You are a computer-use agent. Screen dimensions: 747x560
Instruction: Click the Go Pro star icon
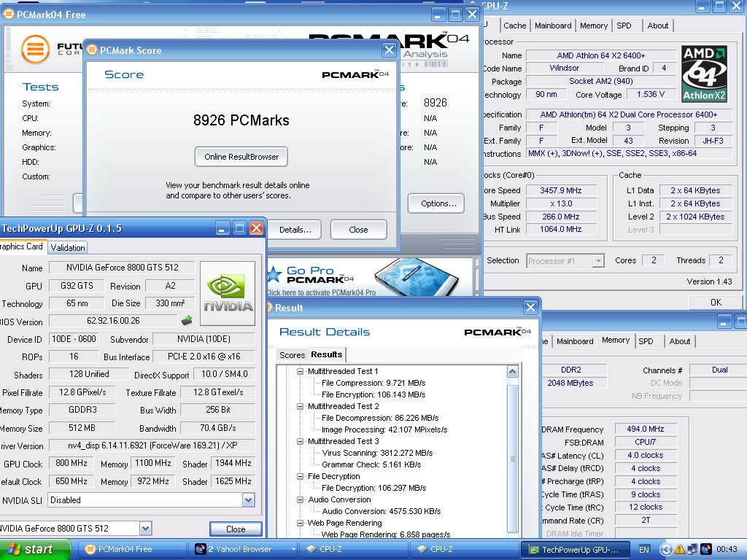(274, 275)
